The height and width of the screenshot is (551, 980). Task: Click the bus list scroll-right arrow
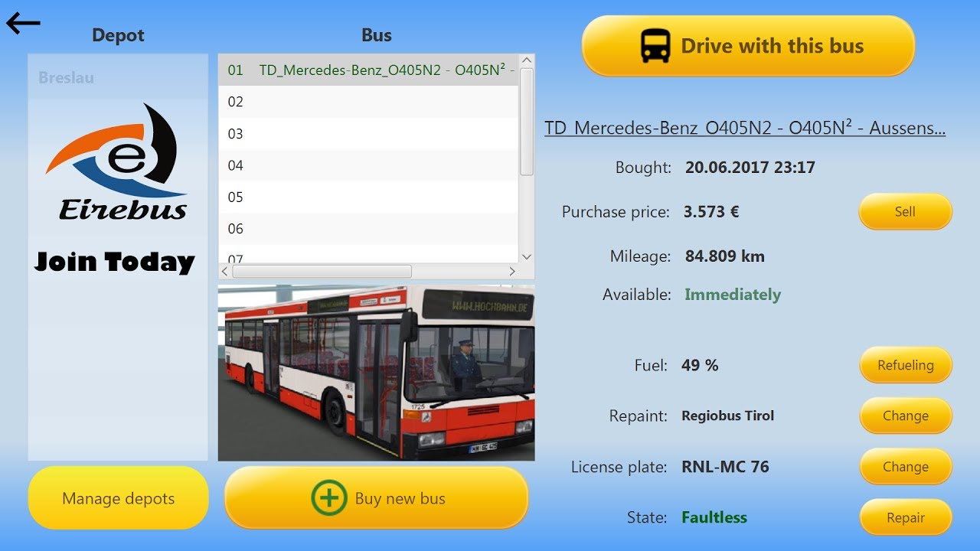(x=512, y=272)
